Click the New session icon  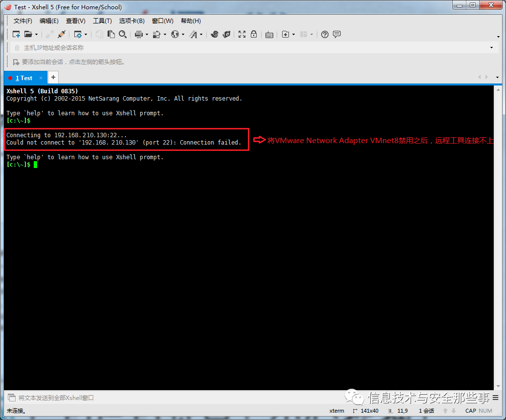tap(16, 34)
